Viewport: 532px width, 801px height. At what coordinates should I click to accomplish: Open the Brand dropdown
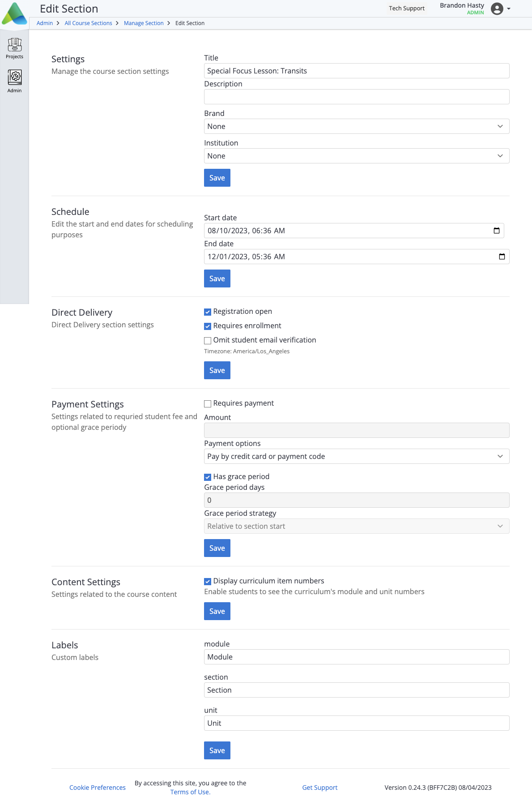click(357, 126)
